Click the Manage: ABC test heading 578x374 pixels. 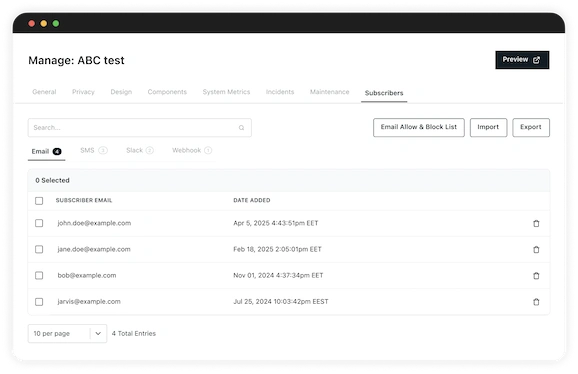[76, 60]
